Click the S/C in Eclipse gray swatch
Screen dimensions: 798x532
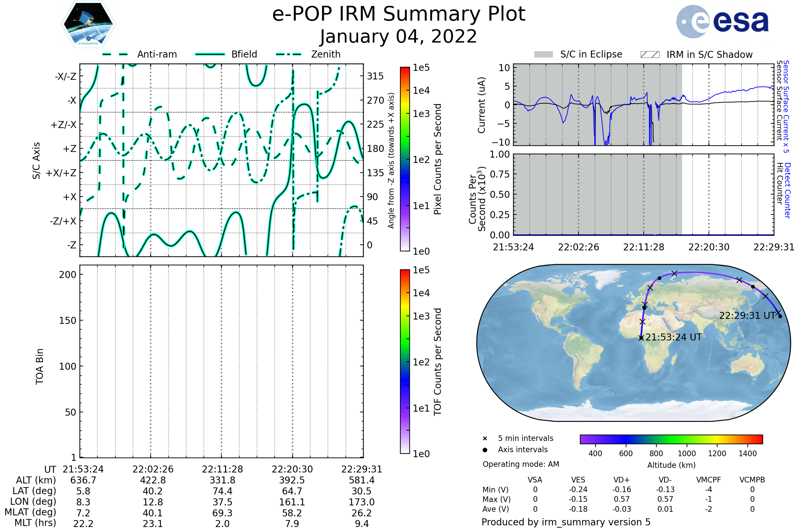[x=544, y=55]
